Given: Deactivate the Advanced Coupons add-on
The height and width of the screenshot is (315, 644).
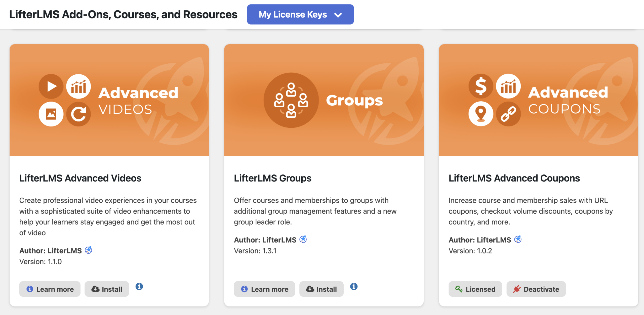Looking at the screenshot, I should tap(536, 289).
